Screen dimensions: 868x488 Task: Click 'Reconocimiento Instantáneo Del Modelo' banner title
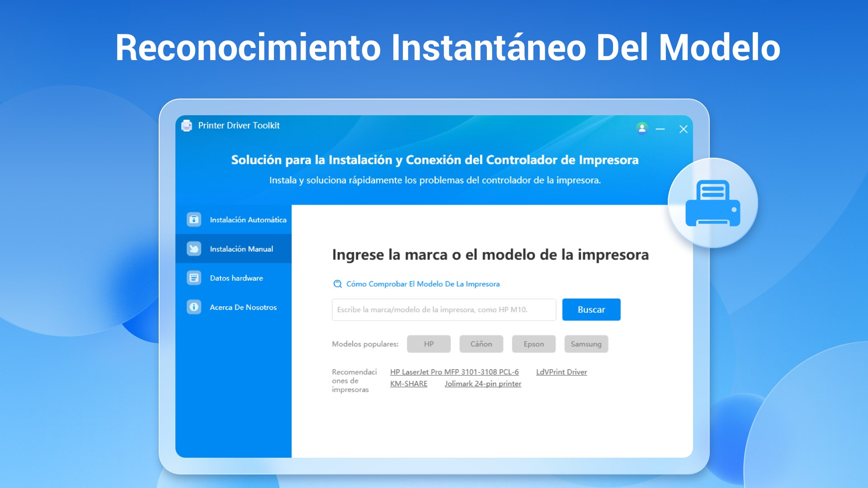click(x=448, y=48)
